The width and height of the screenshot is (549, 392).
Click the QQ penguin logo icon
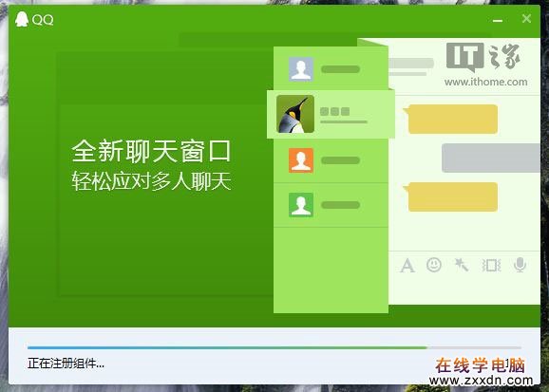click(21, 19)
